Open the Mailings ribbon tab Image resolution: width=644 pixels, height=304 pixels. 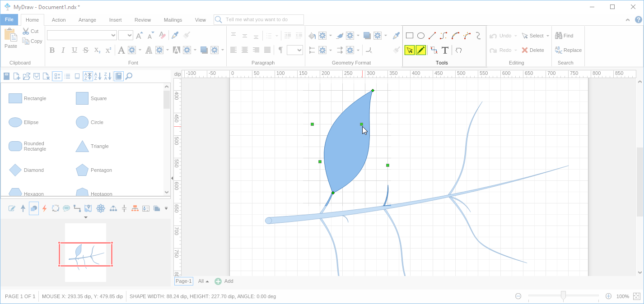click(x=173, y=20)
